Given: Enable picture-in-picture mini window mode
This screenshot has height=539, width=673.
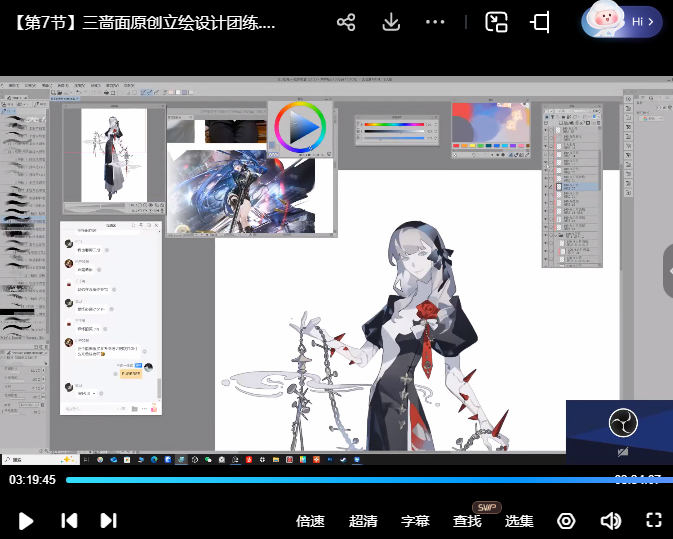Looking at the screenshot, I should [x=497, y=22].
